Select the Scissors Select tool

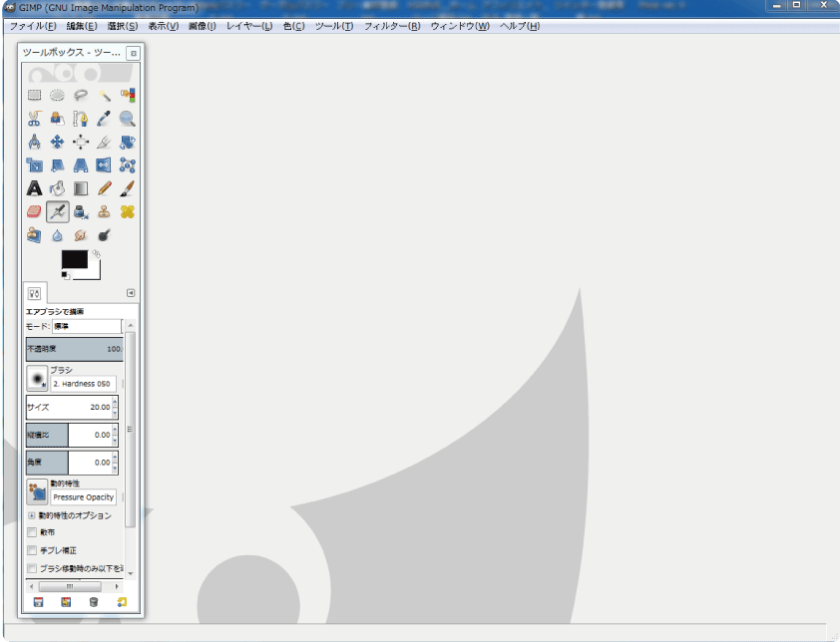coord(34,119)
